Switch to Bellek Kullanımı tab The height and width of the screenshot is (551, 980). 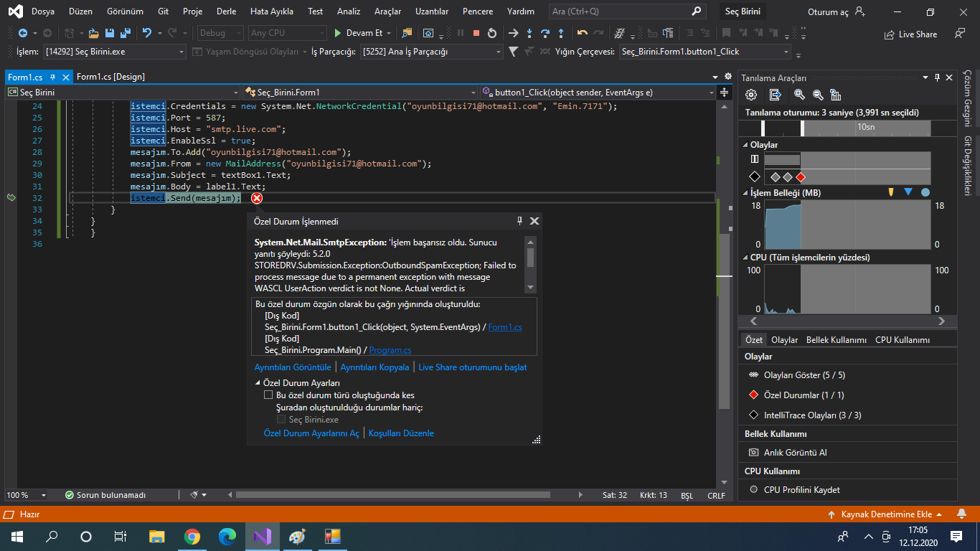coord(836,340)
